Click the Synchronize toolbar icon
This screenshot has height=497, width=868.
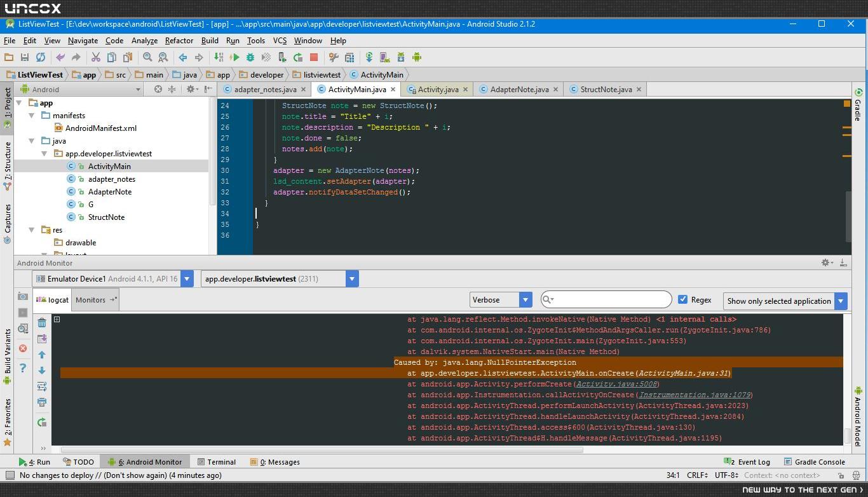(40, 57)
